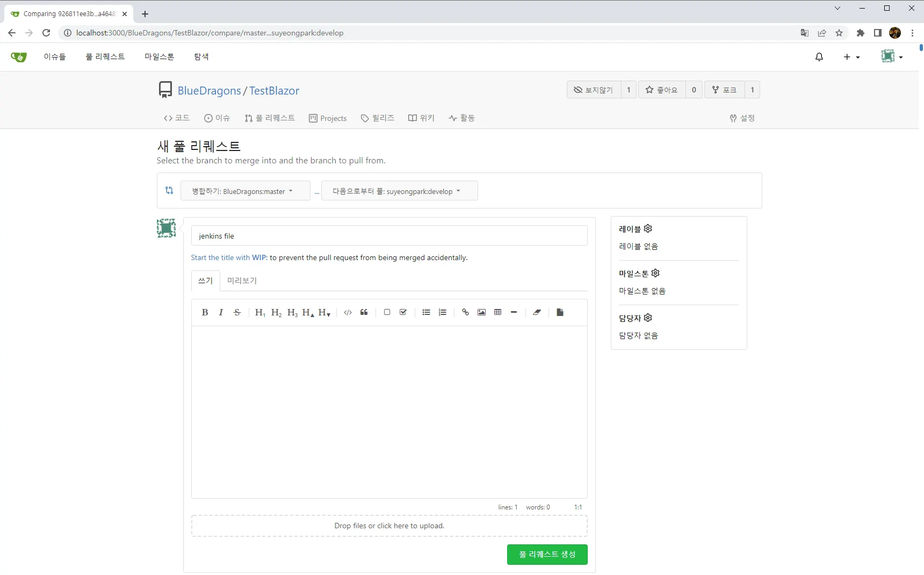Image resolution: width=924 pixels, height=575 pixels.
Task: Insert a bulleted list
Action: click(426, 312)
